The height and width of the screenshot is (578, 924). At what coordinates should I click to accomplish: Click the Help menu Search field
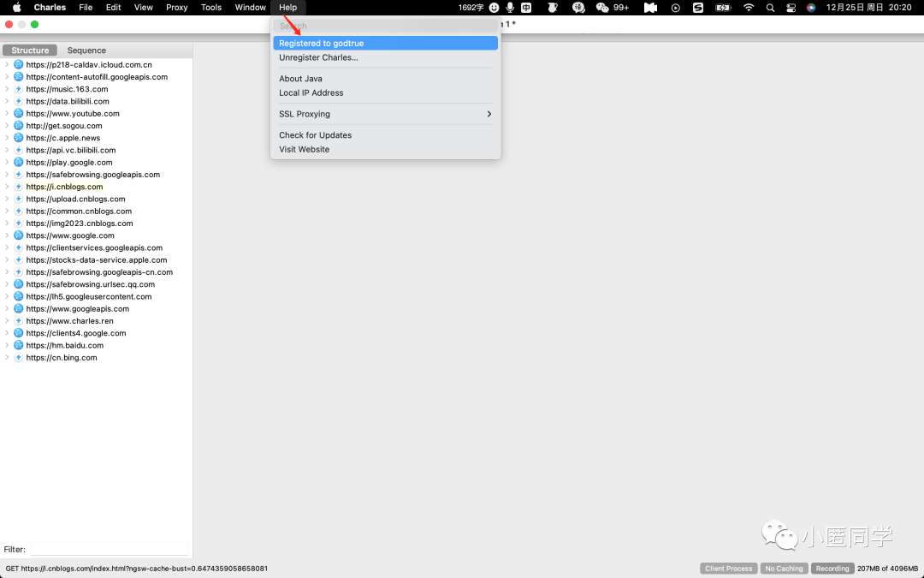[x=385, y=26]
